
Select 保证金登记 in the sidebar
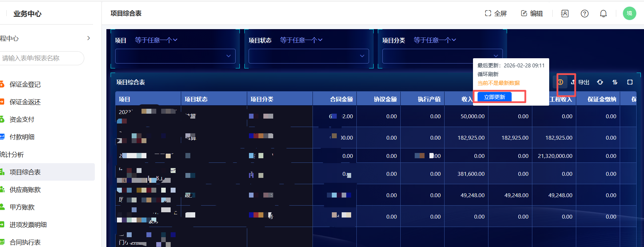[25, 85]
